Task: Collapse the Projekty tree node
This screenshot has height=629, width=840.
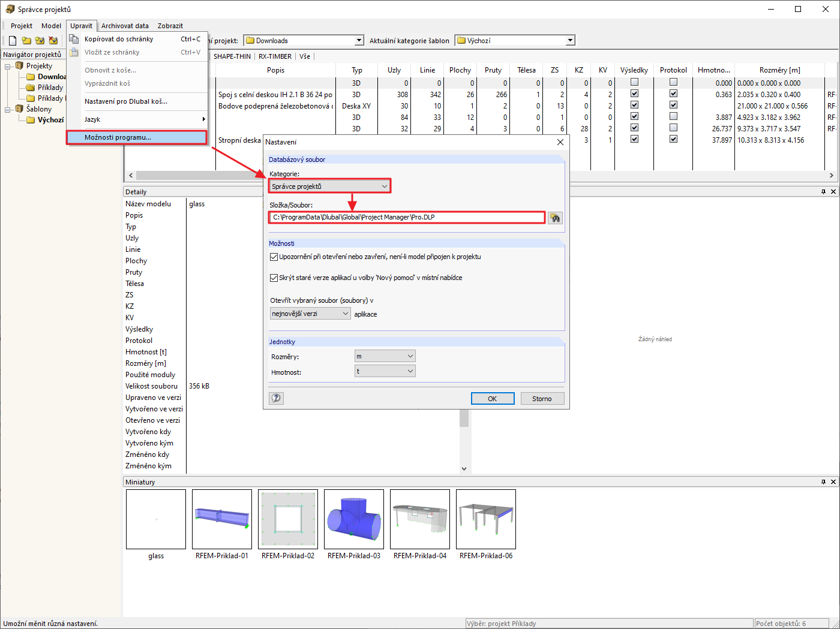Action: point(8,66)
